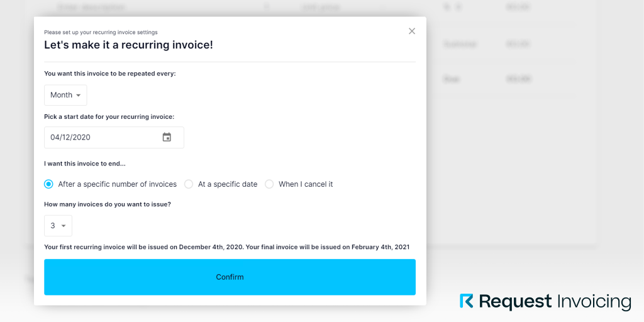This screenshot has height=322, width=644.
Task: Click the arrow beside the number 3
Action: [x=64, y=226]
